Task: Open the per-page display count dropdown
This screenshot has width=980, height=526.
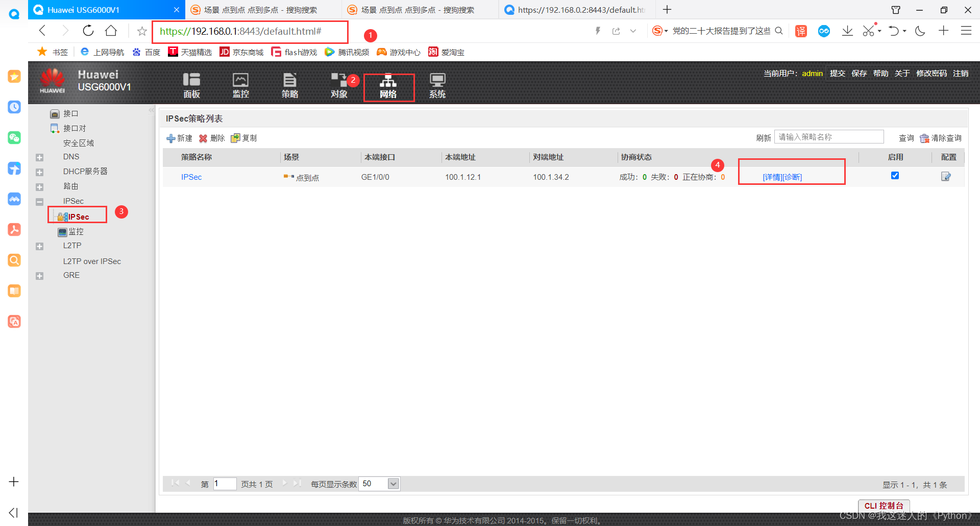Action: (393, 483)
